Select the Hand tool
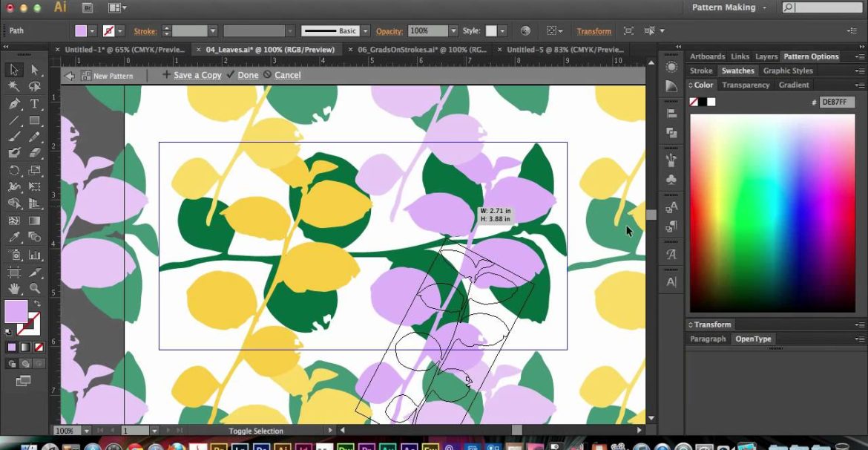 [x=14, y=288]
